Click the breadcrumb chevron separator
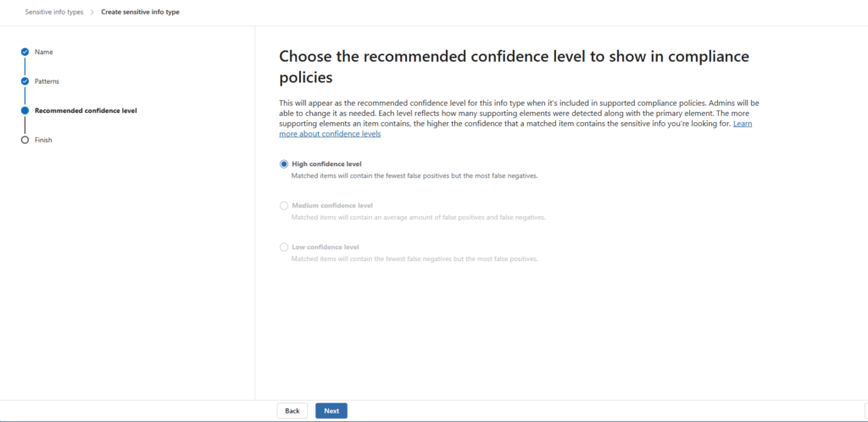The height and width of the screenshot is (422, 868). (92, 12)
